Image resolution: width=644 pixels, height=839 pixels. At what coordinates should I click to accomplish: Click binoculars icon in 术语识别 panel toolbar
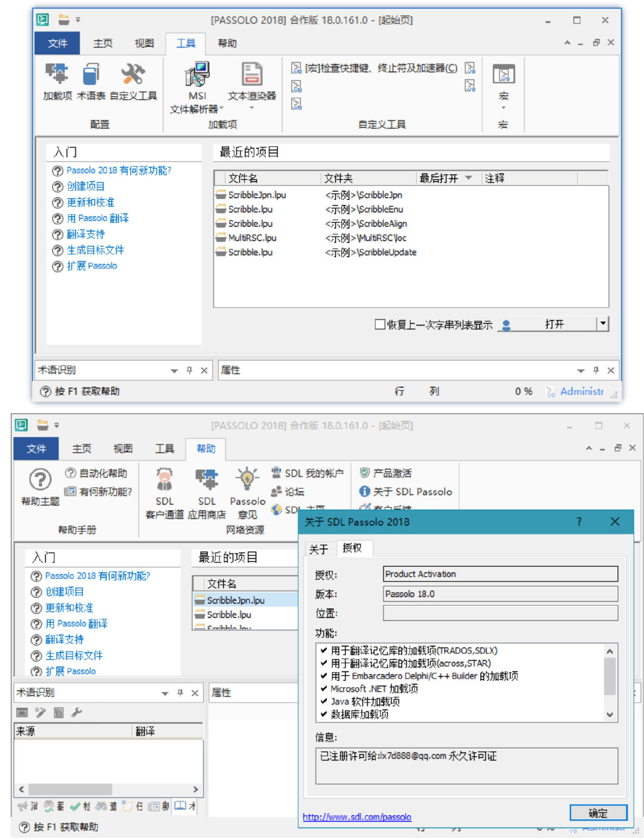(x=22, y=712)
